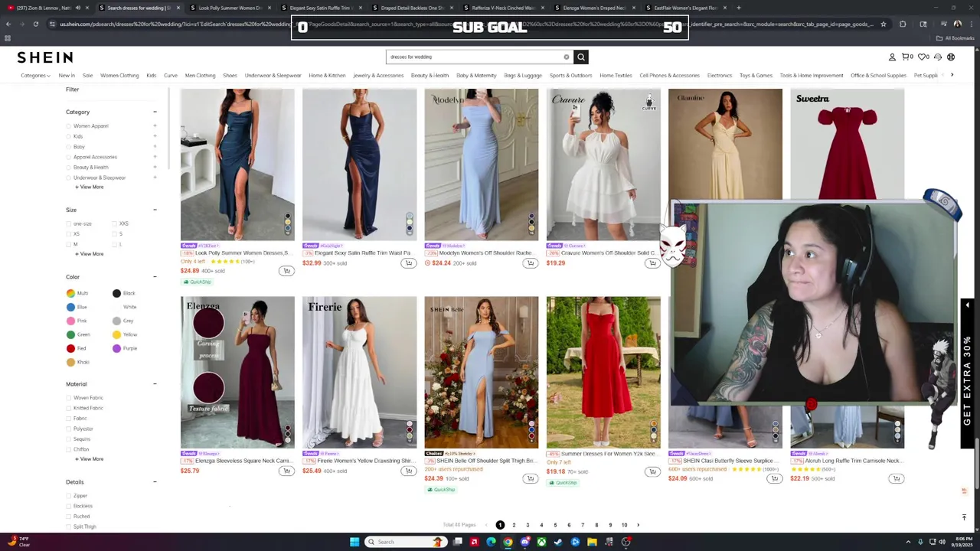The width and height of the screenshot is (980, 551).
Task: Go to results page 10
Action: tap(624, 525)
